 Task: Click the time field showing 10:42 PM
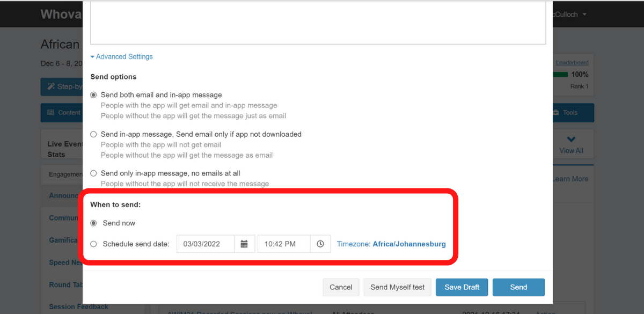click(284, 244)
